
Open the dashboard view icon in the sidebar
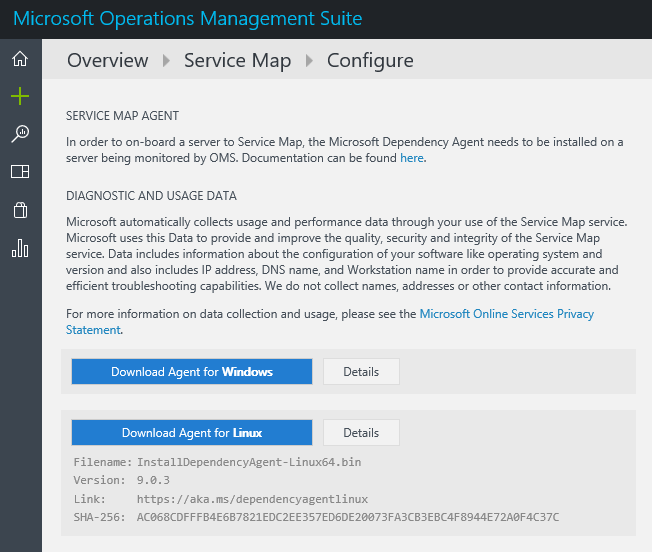[20, 172]
